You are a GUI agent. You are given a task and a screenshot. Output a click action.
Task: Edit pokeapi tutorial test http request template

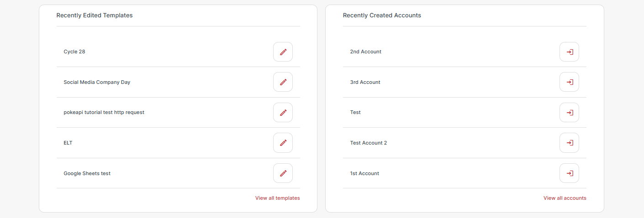(x=283, y=112)
